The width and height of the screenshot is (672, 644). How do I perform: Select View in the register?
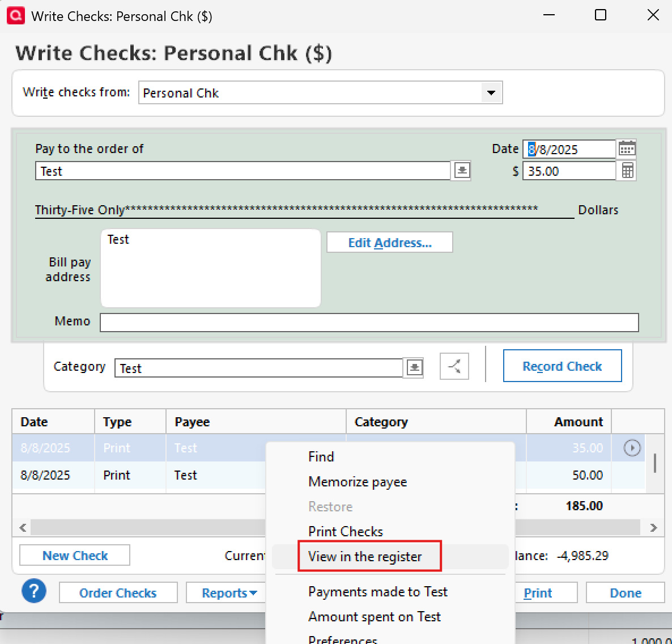[365, 556]
